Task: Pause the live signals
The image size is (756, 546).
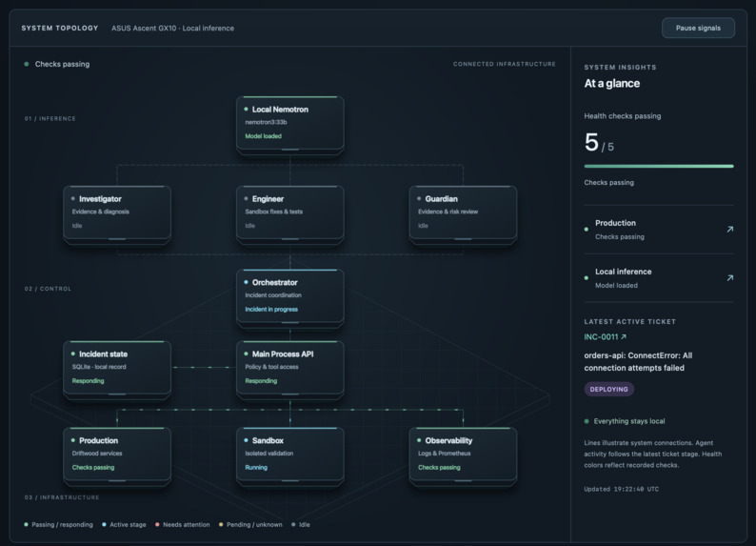Action: coord(698,28)
